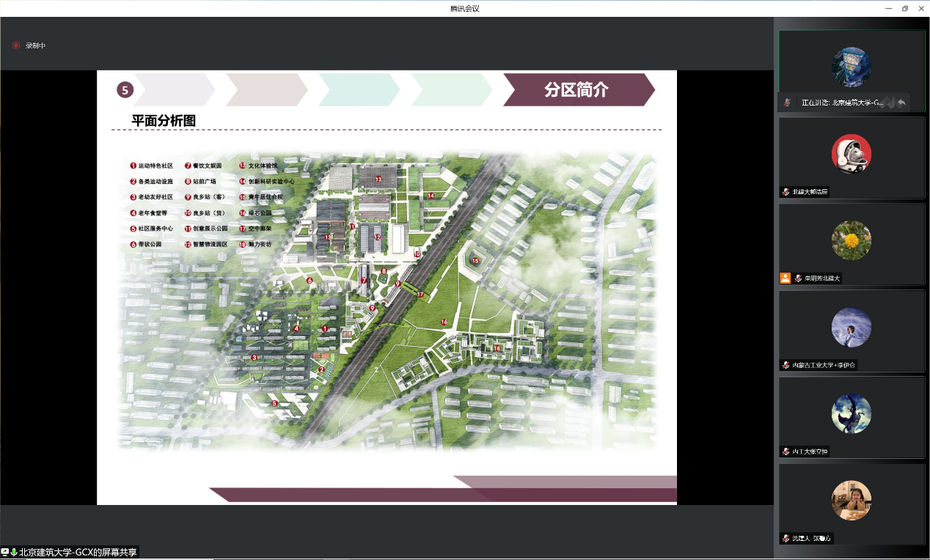Click the muted mic icon beside 荣玥芳北建大
The height and width of the screenshot is (560, 930).
[x=798, y=279]
